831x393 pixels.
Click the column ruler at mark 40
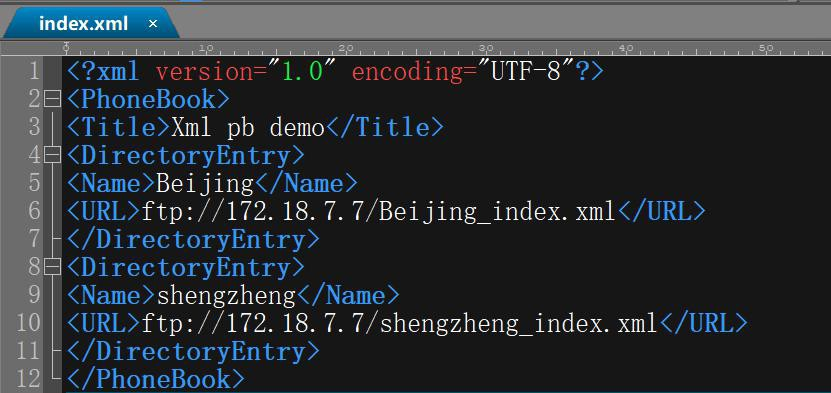626,49
